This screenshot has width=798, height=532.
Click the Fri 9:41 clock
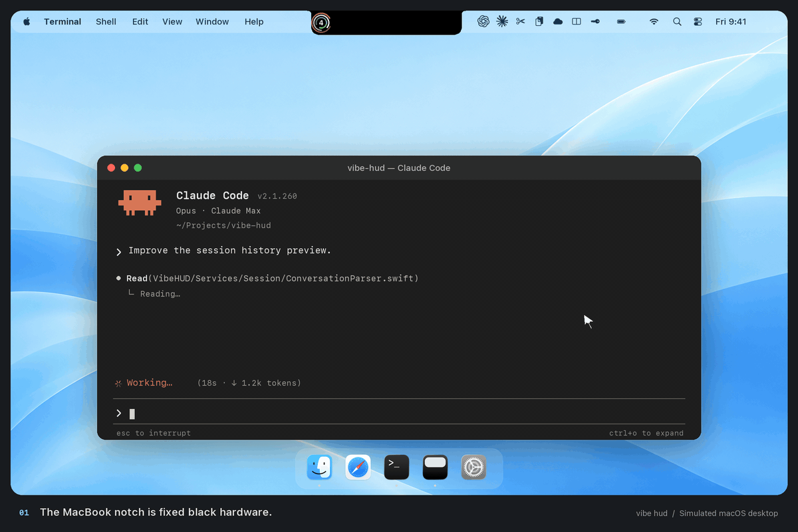pyautogui.click(x=731, y=21)
